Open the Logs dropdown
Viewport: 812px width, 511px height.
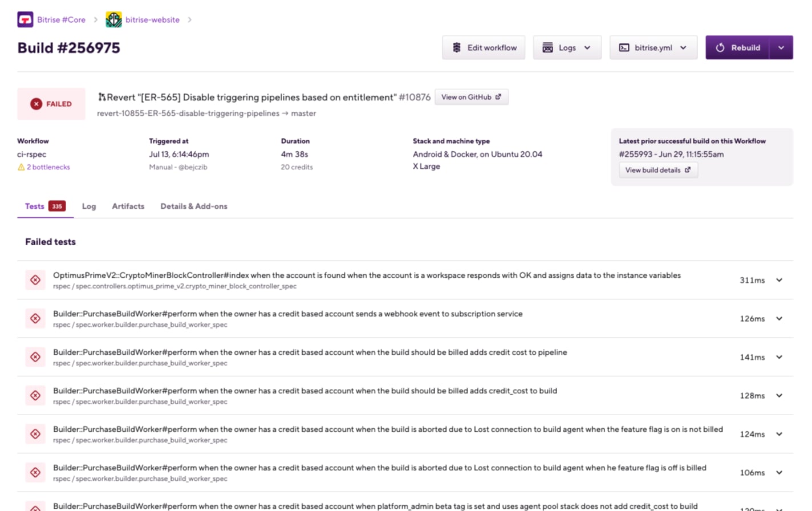tap(567, 48)
